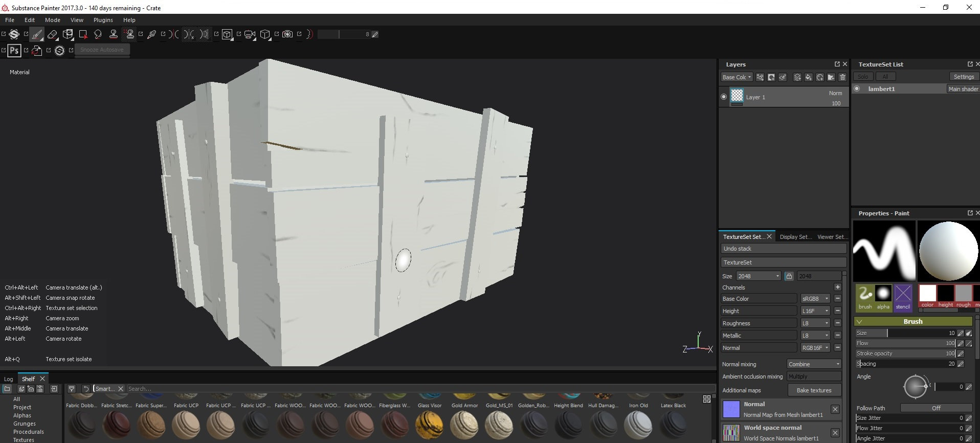Add effect to layer in Layers panel
The image size is (980, 443).
[760, 77]
